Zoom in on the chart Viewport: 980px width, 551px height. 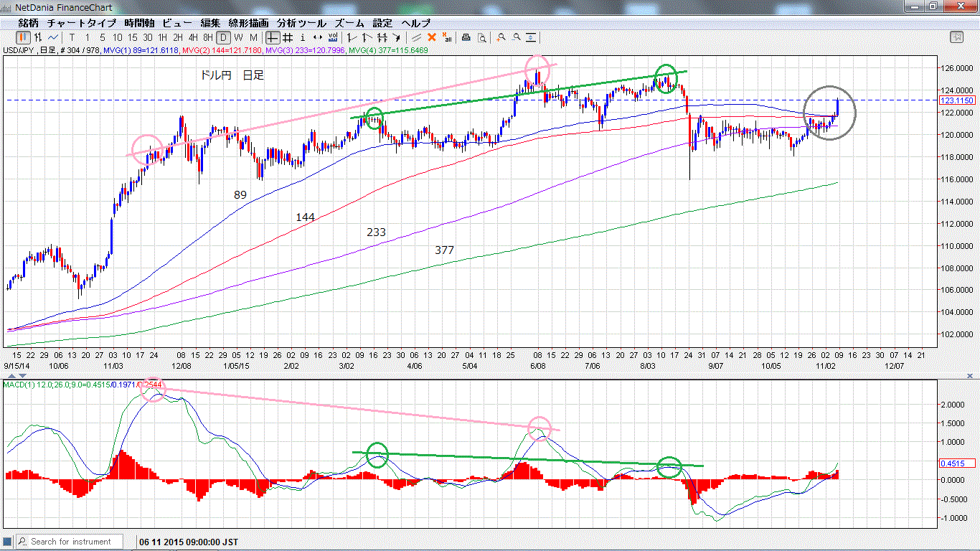[x=501, y=37]
